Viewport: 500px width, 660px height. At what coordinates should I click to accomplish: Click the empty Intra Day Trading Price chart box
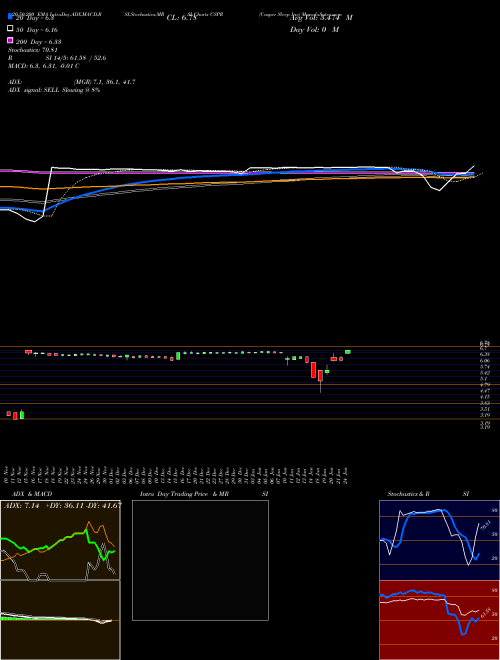click(x=200, y=560)
